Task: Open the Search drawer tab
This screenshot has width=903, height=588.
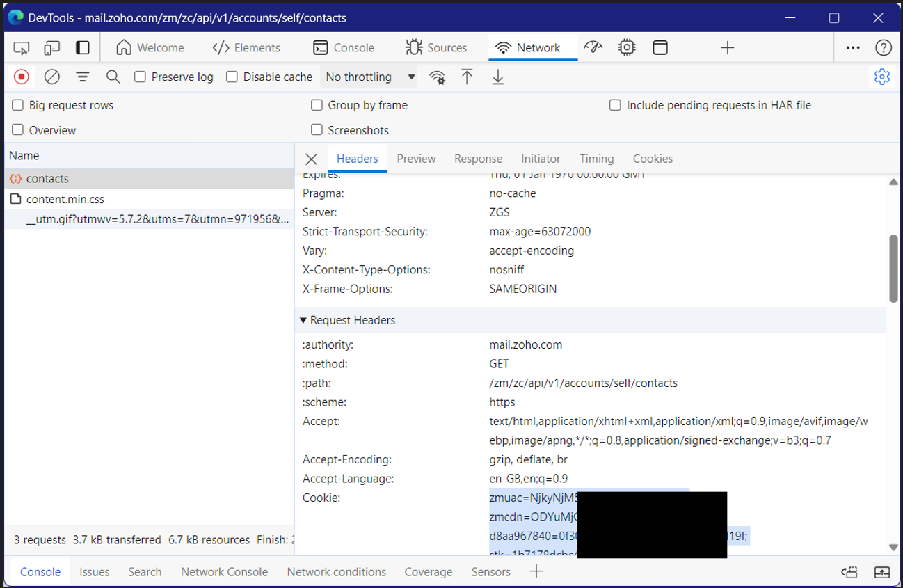Action: (x=145, y=572)
